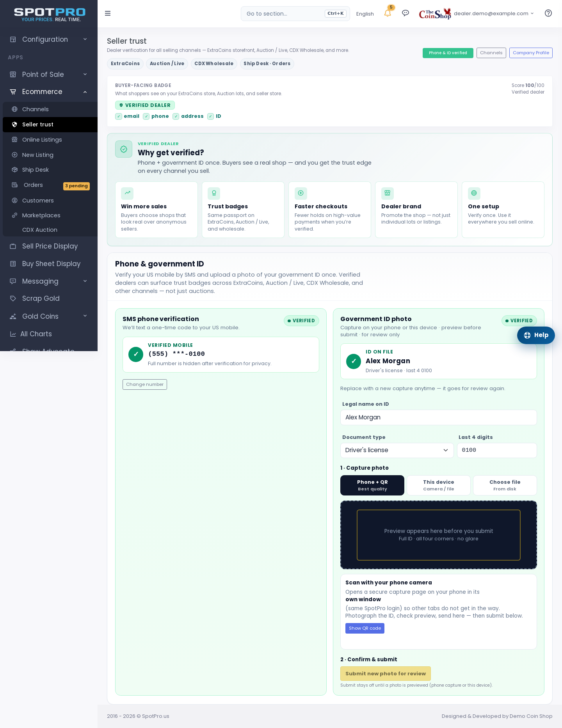562x728 pixels.
Task: Click the SpotPro logo
Action: (x=50, y=14)
